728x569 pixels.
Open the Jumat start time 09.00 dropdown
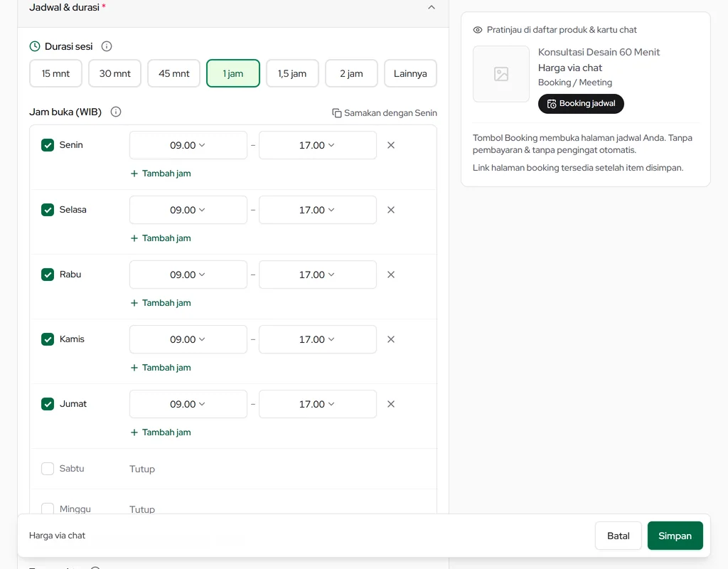(x=188, y=404)
